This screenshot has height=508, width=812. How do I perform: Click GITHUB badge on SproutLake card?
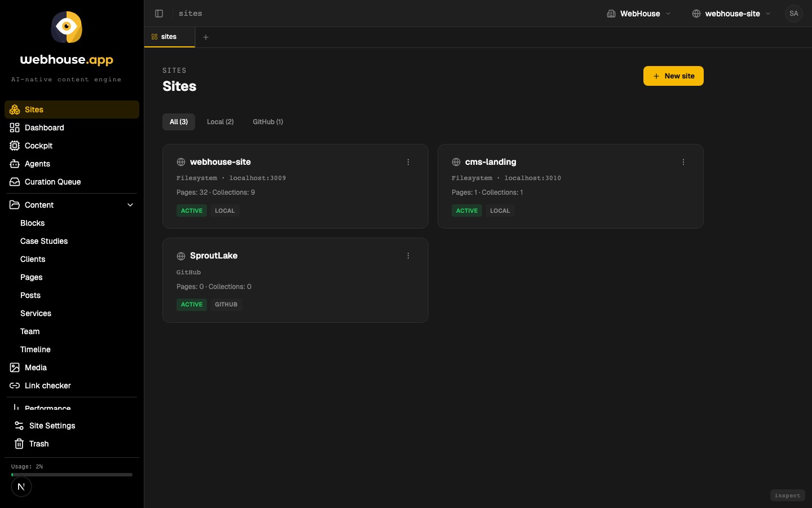pos(226,304)
